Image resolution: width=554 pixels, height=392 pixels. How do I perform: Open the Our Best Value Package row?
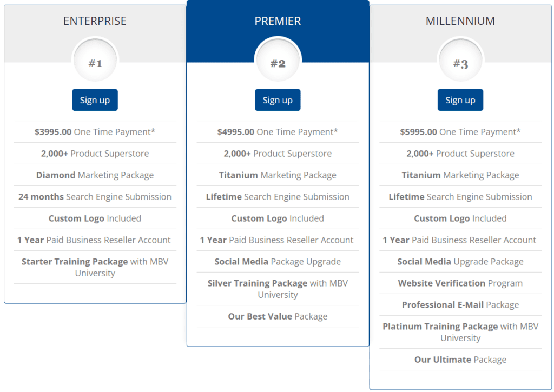tap(278, 316)
